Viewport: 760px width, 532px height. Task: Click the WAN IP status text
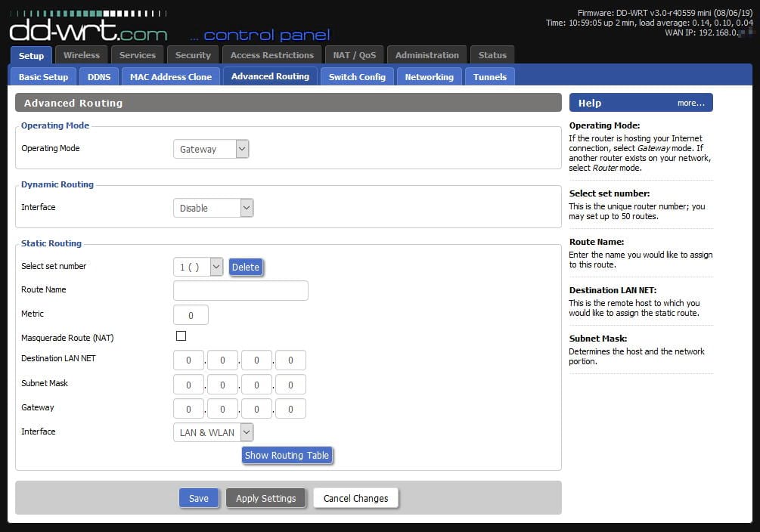point(709,32)
